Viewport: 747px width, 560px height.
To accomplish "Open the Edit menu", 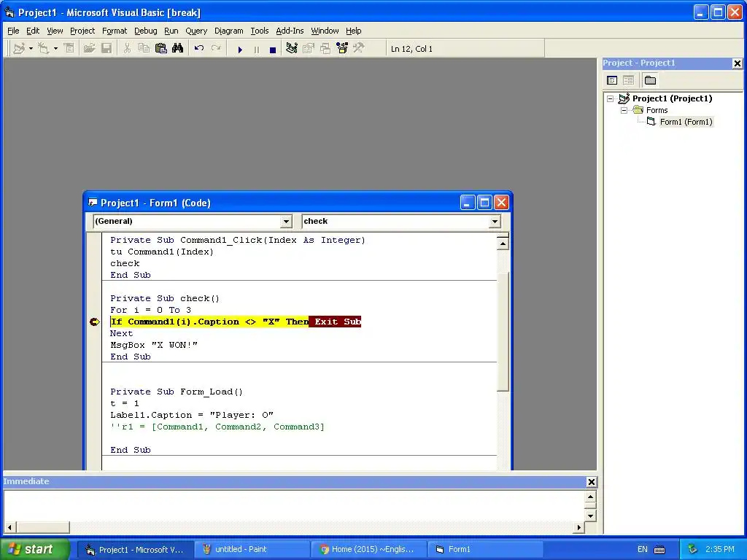I will (33, 31).
